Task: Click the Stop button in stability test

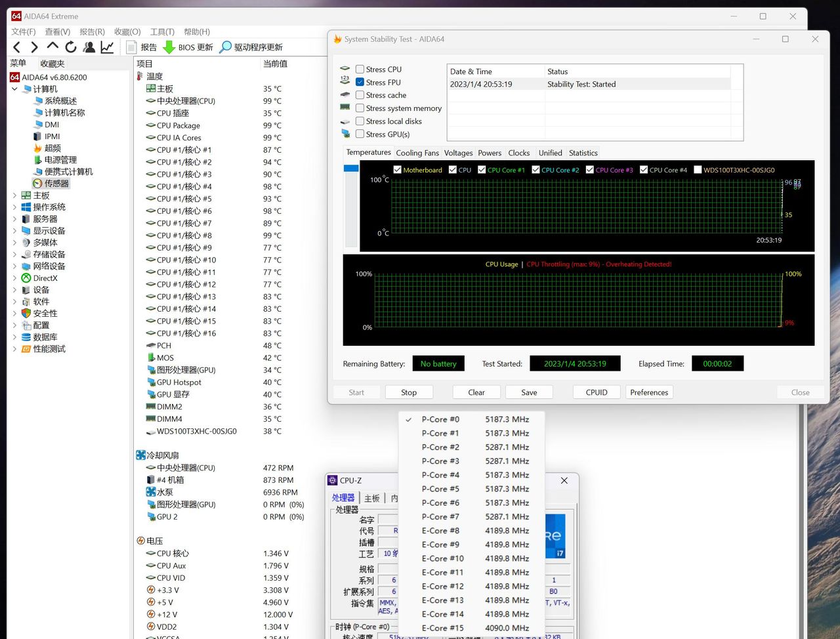Action: click(x=409, y=392)
